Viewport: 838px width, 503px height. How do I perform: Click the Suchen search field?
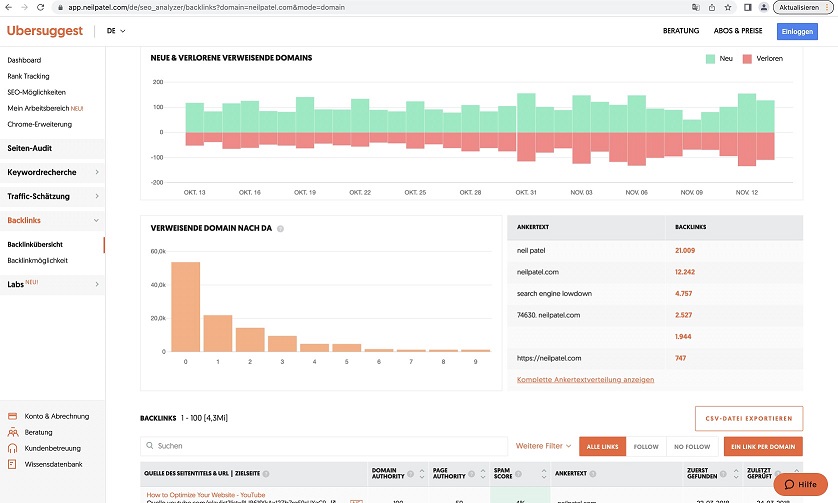click(x=324, y=446)
